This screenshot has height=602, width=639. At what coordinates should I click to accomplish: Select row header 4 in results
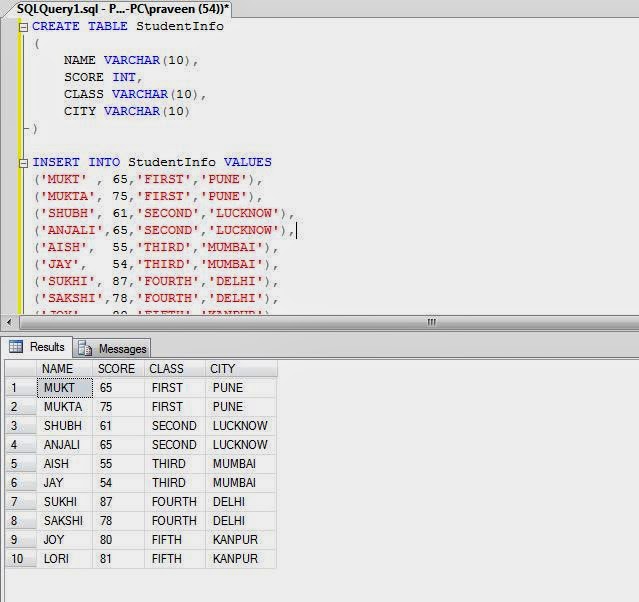(x=21, y=445)
